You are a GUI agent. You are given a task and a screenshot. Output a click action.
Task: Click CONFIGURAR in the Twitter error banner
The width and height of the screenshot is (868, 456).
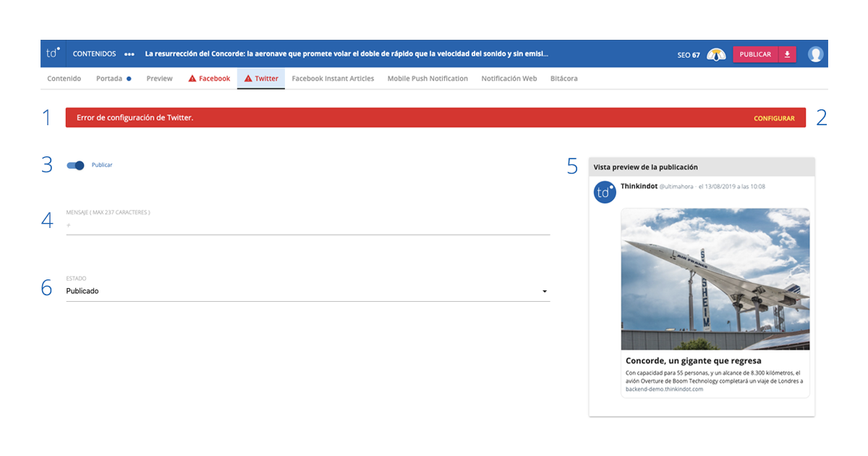774,119
